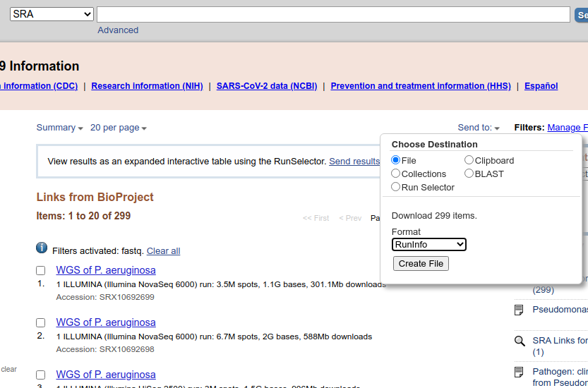Click the '< Prev' pagination text
588x388 pixels.
coord(350,218)
